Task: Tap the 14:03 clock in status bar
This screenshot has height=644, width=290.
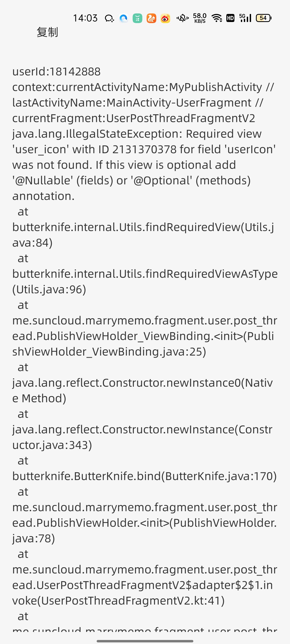Action: click(x=85, y=18)
